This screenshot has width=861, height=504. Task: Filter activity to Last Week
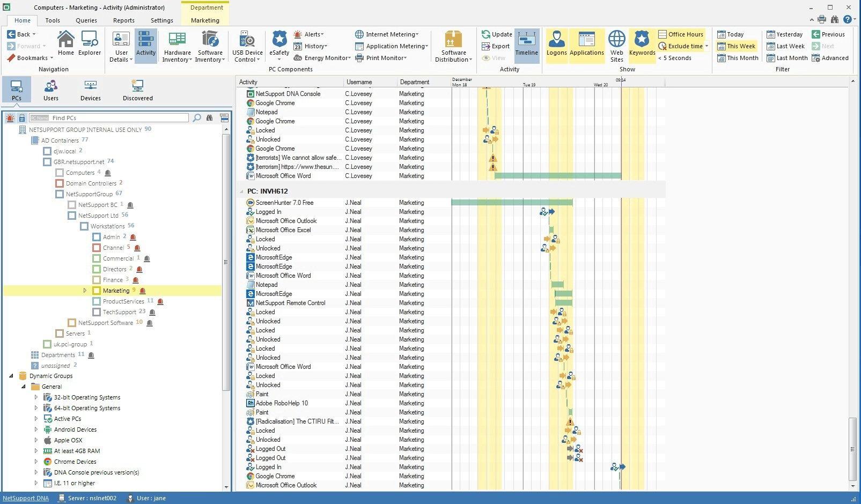pos(785,46)
